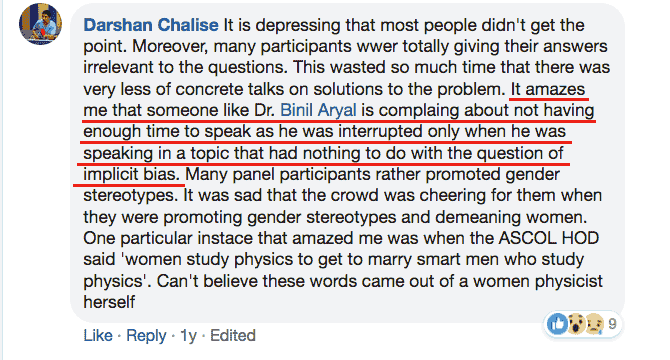View the 9 reactions count
670x360 pixels.
pyautogui.click(x=612, y=324)
